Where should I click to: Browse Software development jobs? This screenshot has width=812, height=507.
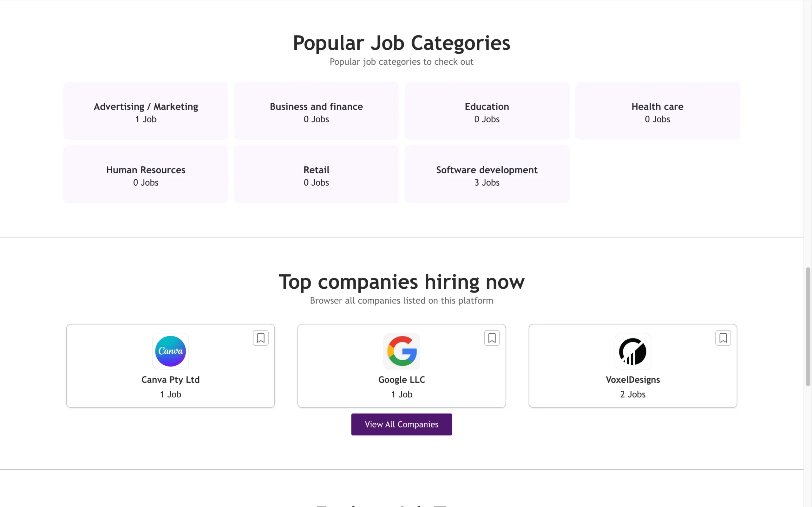[x=487, y=174]
